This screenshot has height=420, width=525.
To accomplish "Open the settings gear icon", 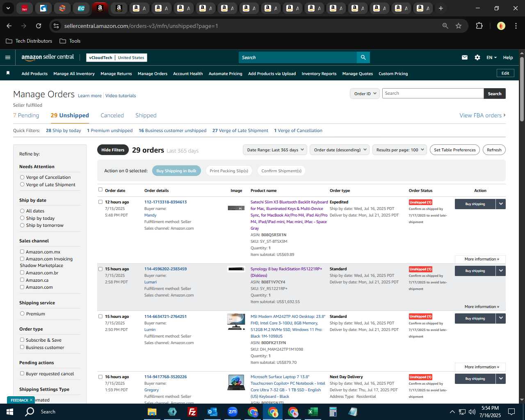I will click(x=477, y=57).
